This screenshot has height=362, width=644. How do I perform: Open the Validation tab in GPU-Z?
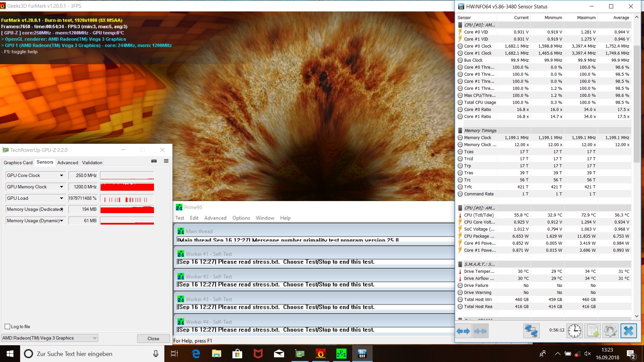pos(92,163)
